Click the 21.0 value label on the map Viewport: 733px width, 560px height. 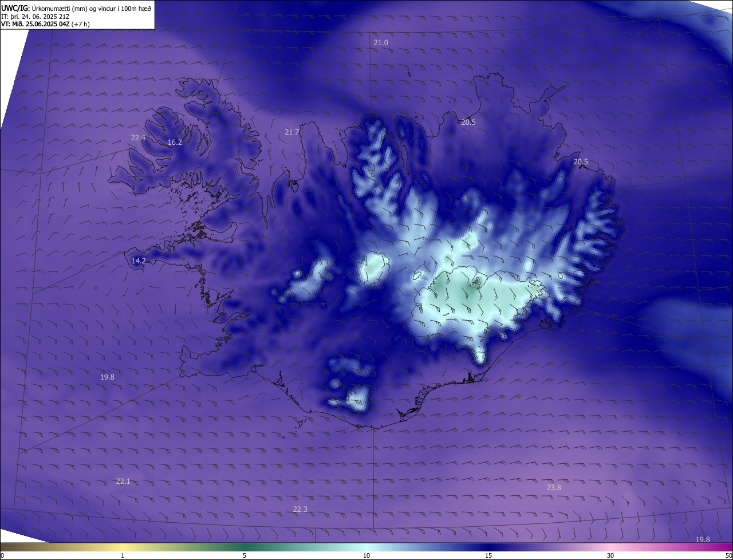[381, 43]
